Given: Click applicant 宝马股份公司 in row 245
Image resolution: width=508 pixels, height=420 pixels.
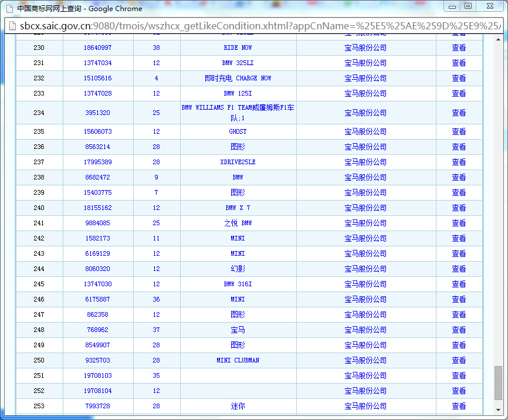Looking at the screenshot, I should coord(365,284).
